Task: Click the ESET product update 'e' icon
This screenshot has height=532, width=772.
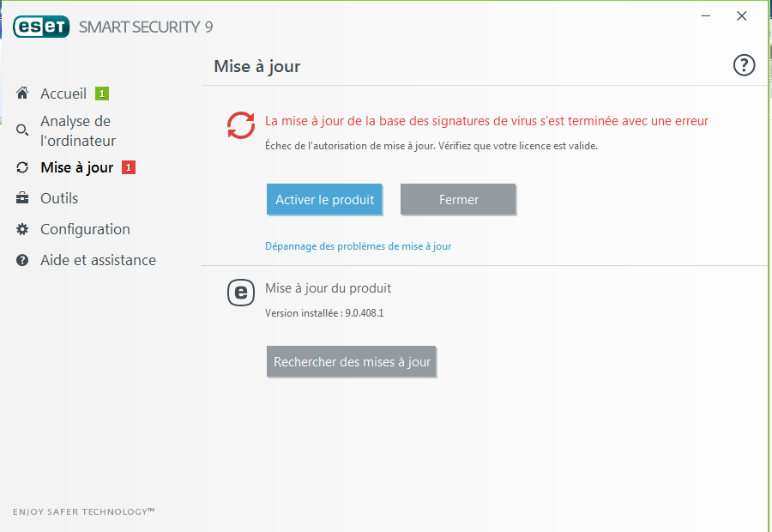Action: (241, 293)
